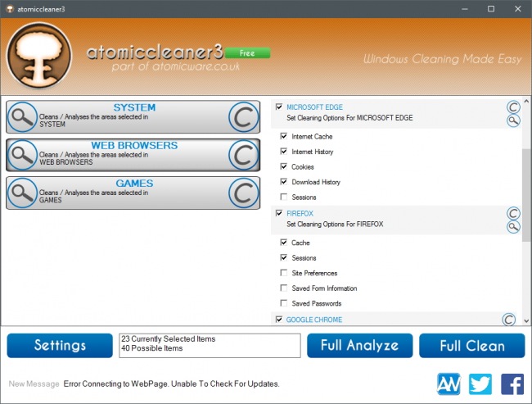
Task: Click the 'New Message' label
Action: (34, 384)
